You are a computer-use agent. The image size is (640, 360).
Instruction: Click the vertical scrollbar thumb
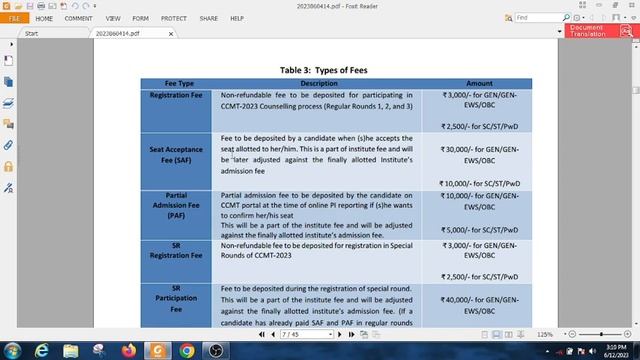point(636,90)
